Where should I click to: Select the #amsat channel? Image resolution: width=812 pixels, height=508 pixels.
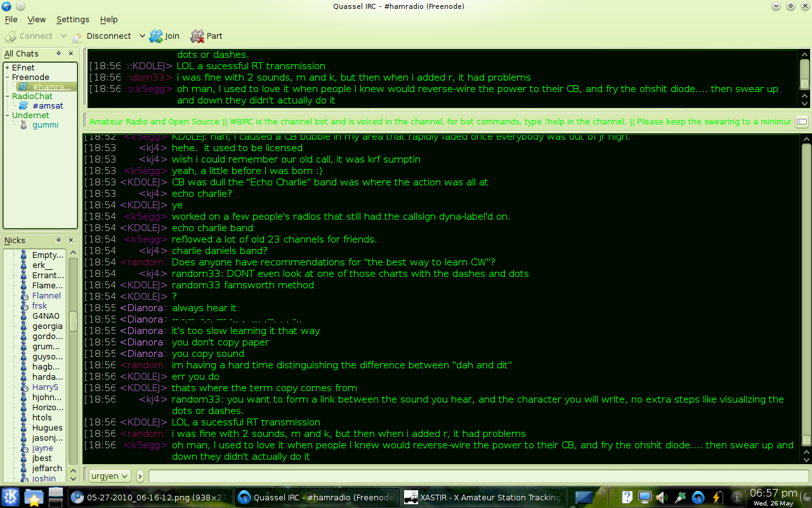(x=48, y=106)
